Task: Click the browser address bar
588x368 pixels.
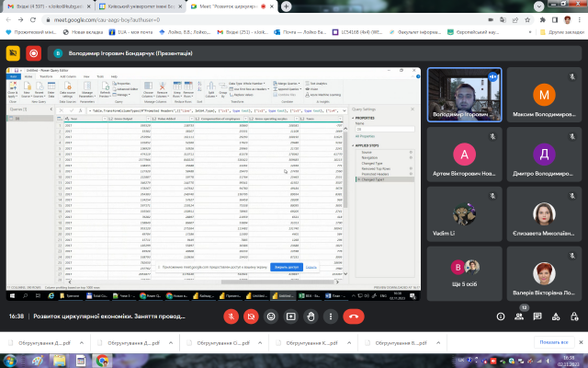Action: 276,17
